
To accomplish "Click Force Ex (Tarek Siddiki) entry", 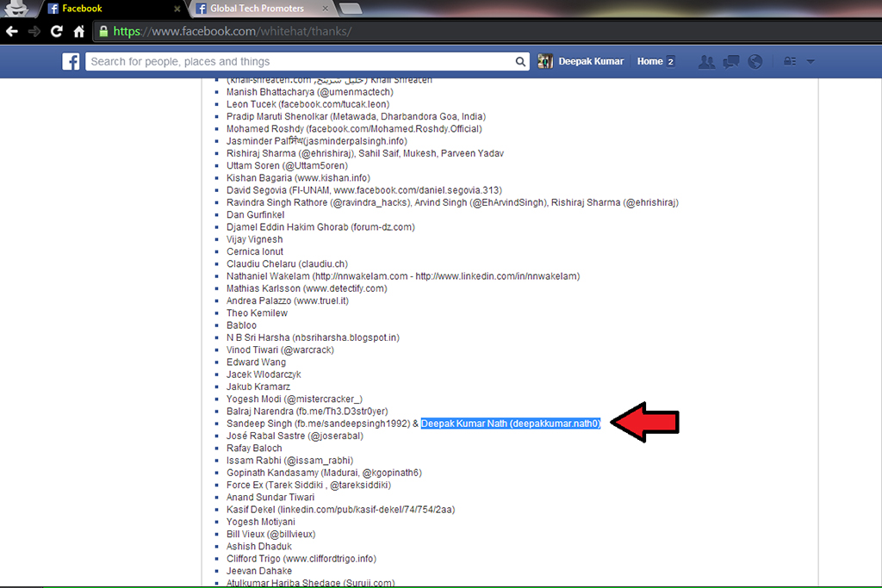I will (309, 486).
